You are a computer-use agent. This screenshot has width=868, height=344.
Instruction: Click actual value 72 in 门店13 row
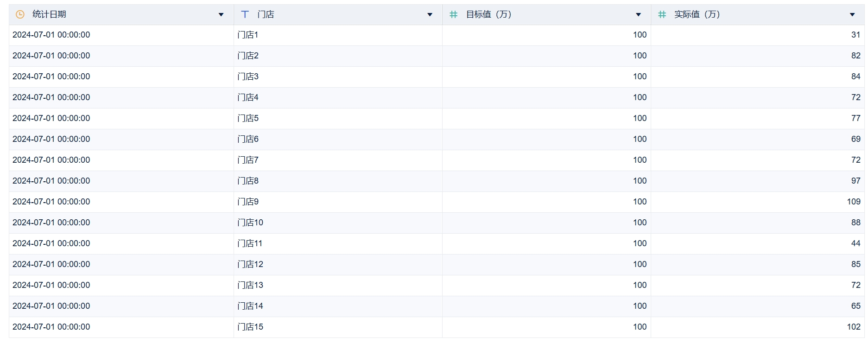(x=855, y=285)
